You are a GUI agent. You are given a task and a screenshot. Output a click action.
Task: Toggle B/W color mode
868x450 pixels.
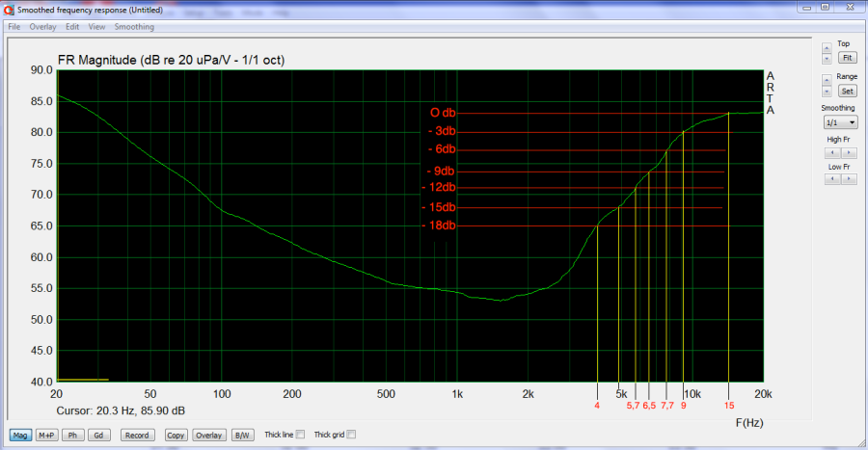coord(242,436)
